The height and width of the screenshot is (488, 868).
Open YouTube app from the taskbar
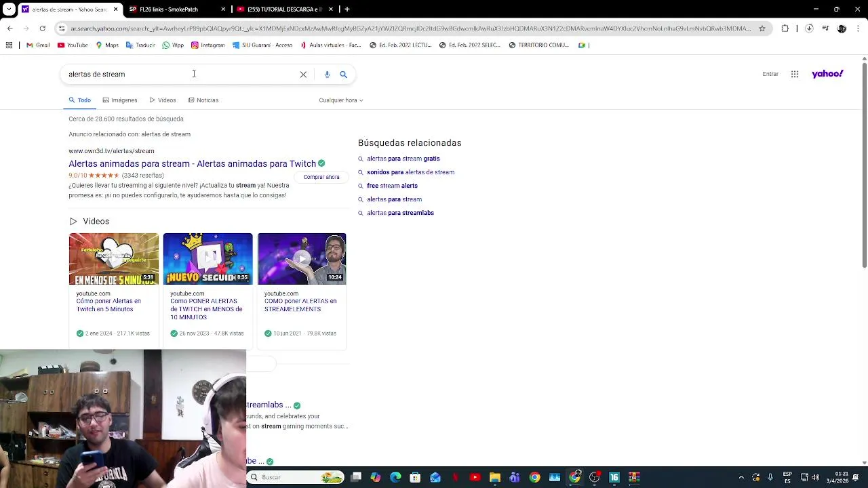(x=475, y=477)
